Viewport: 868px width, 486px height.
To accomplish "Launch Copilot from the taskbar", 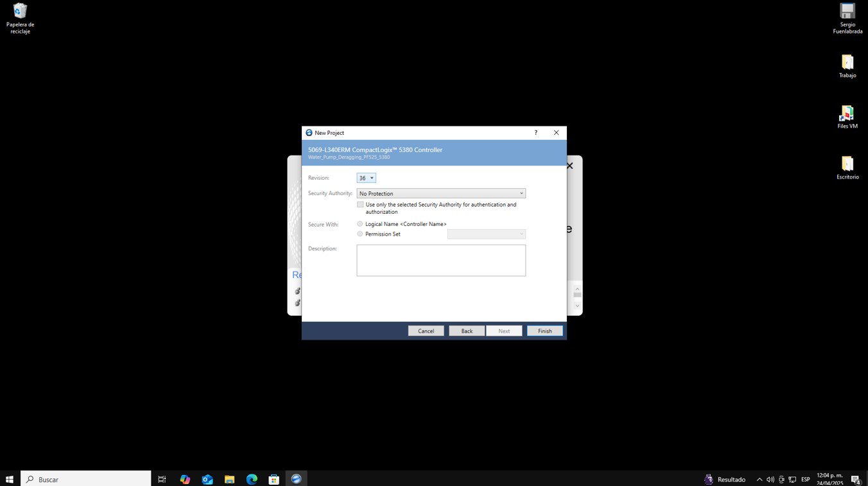I will 185,479.
